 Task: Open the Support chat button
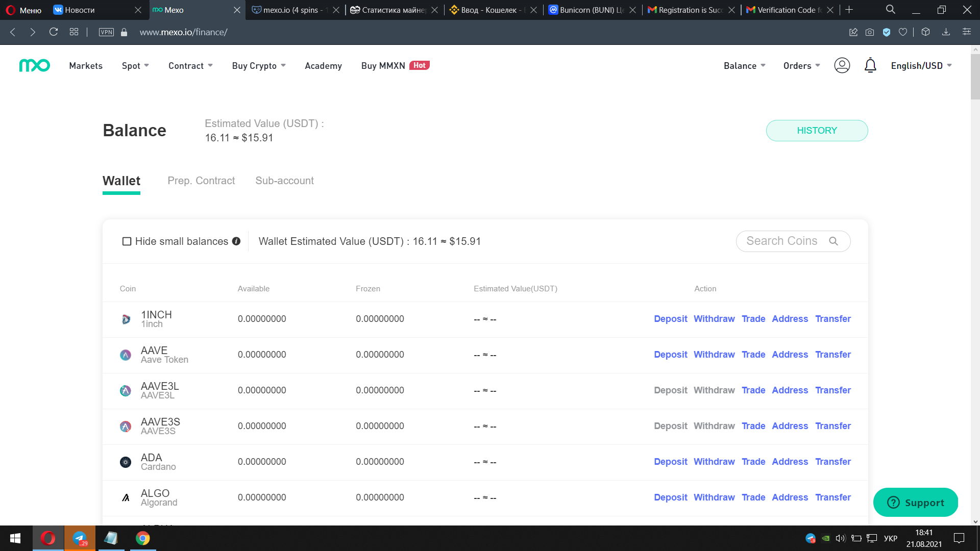click(916, 503)
